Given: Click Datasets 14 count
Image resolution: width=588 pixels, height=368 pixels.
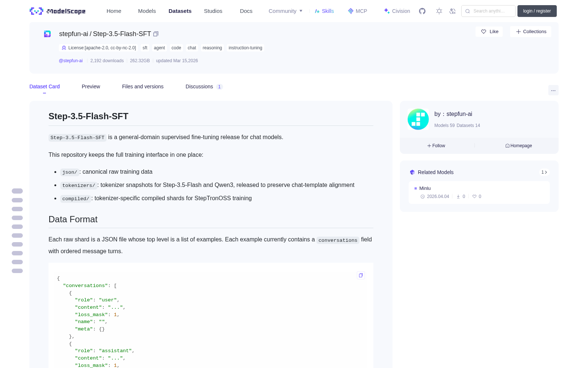Looking at the screenshot, I should coord(468,125).
